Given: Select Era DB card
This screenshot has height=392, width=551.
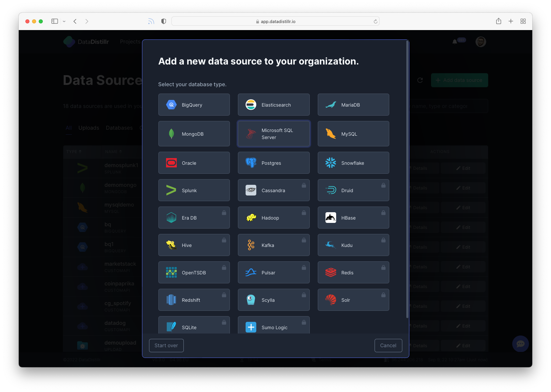Looking at the screenshot, I should coord(194,218).
